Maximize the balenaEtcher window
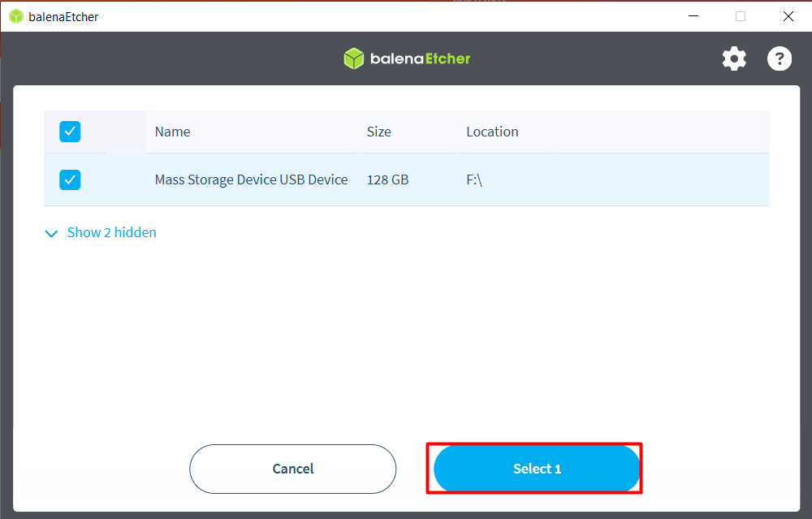 [740, 16]
